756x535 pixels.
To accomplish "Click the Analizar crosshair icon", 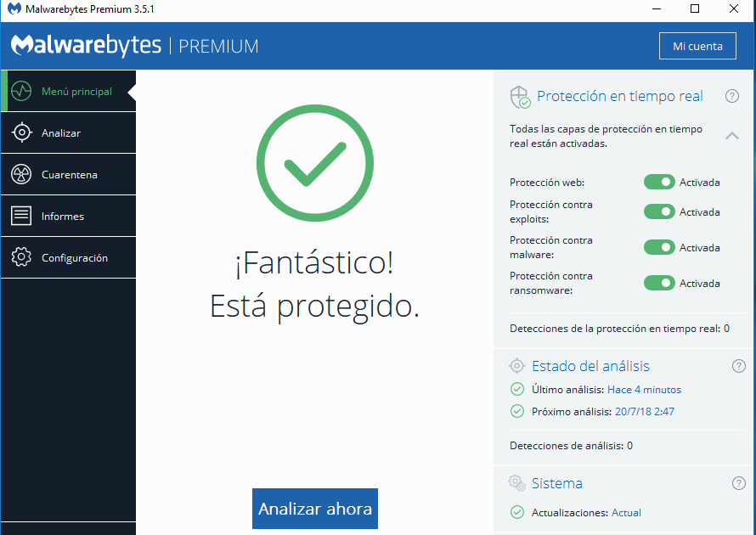I will (22, 132).
